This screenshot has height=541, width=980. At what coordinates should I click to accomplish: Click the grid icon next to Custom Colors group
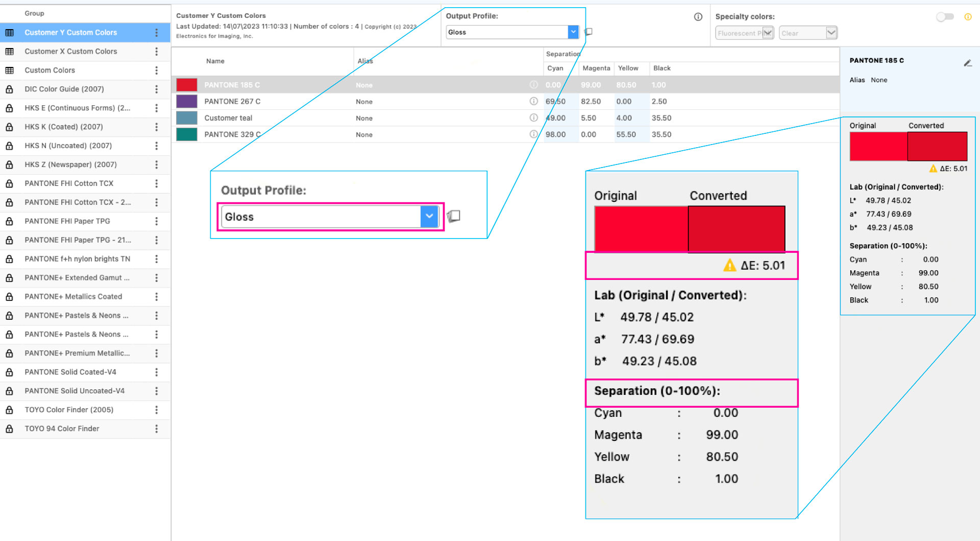click(9, 70)
